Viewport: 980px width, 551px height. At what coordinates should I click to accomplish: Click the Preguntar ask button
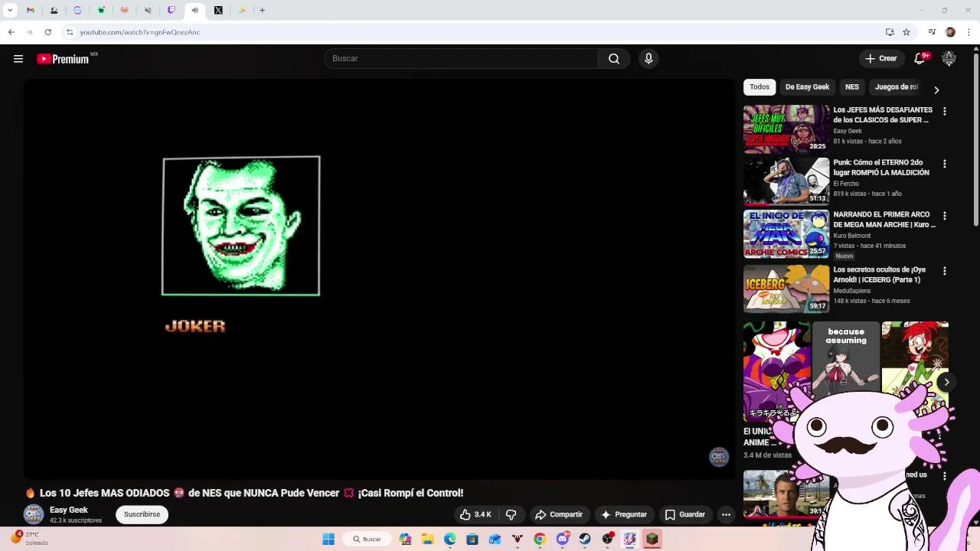[625, 514]
